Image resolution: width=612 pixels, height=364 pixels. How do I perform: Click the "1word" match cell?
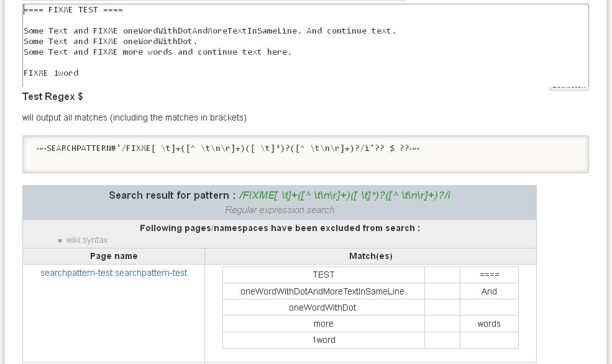click(323, 340)
